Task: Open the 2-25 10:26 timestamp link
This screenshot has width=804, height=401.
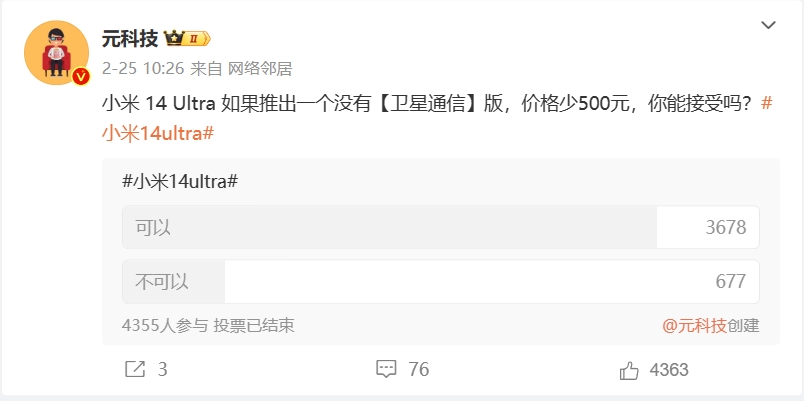Action: [143, 68]
